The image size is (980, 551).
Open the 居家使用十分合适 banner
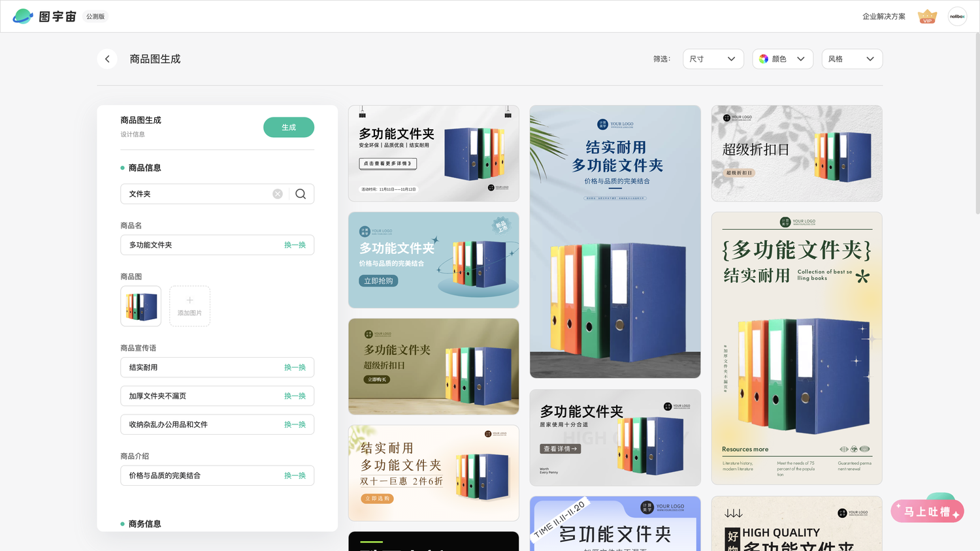point(615,437)
